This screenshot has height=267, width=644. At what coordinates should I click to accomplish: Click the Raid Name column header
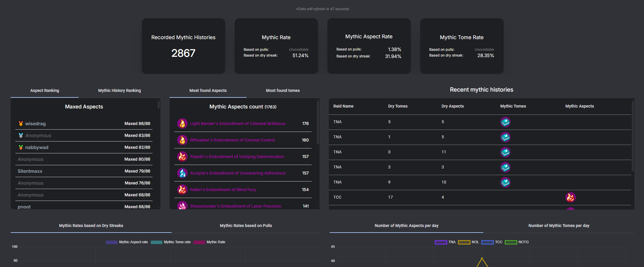tap(343, 106)
